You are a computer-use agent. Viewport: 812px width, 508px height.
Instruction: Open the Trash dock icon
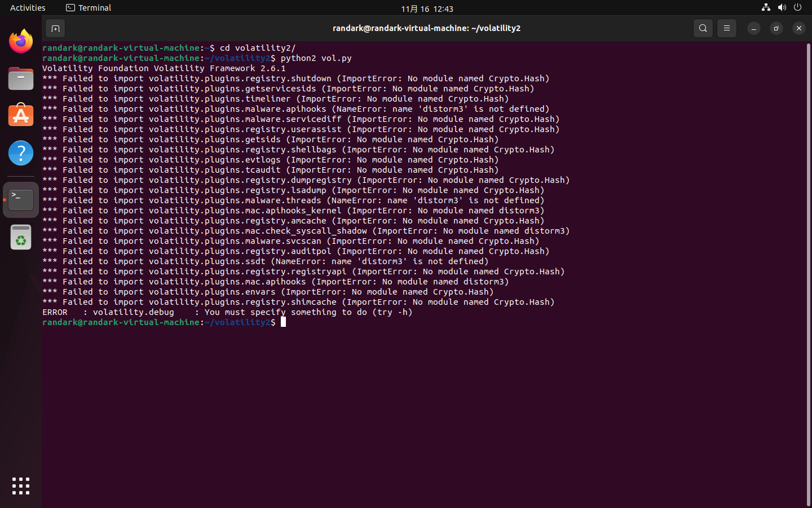pyautogui.click(x=21, y=237)
